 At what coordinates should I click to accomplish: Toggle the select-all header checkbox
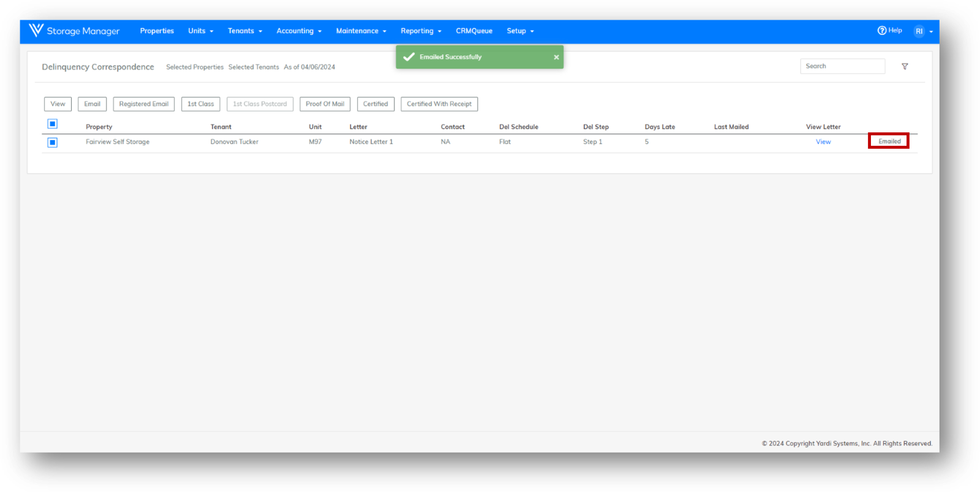coord(53,124)
